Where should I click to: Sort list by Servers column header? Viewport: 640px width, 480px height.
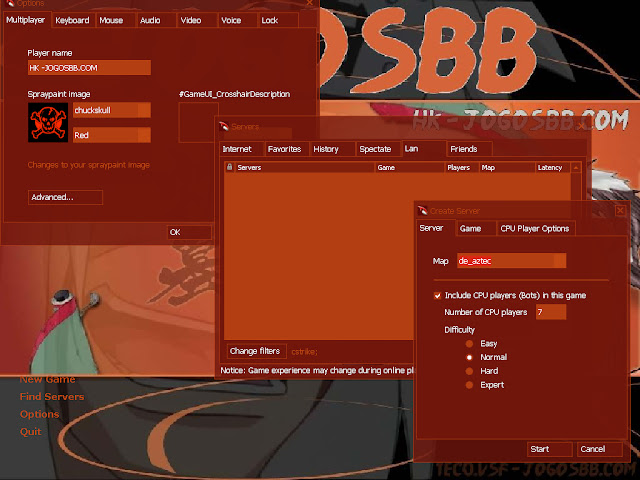[x=304, y=167]
